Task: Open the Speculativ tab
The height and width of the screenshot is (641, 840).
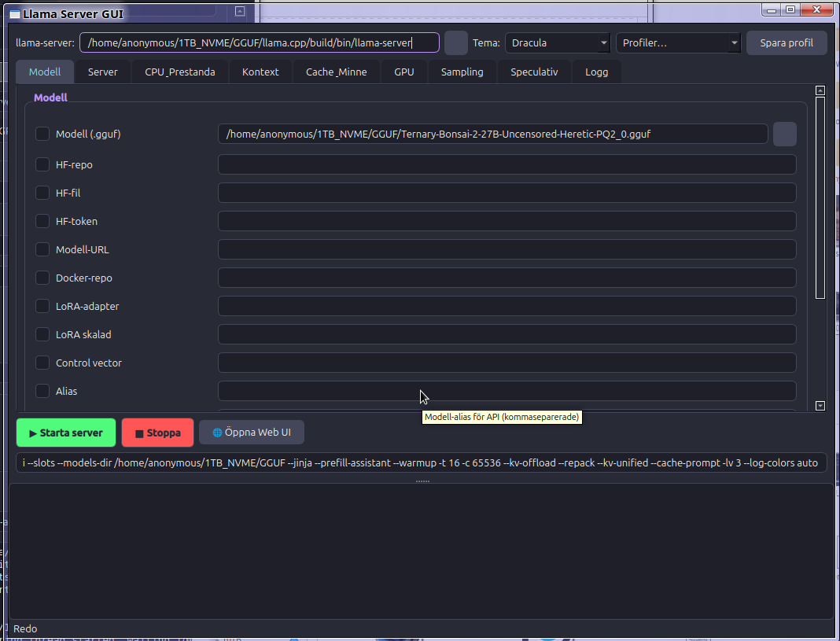Action: coord(534,72)
